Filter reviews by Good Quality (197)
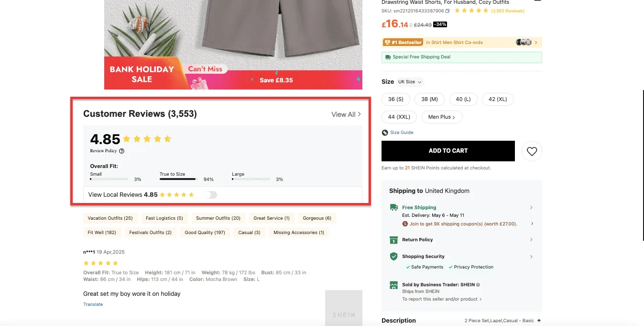This screenshot has width=644, height=326. (205, 233)
